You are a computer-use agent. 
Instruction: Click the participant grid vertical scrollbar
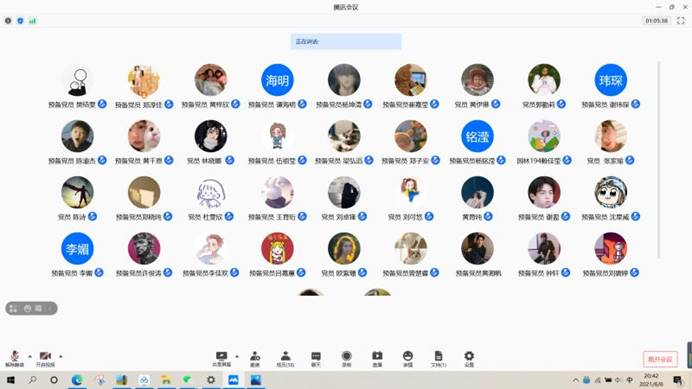tap(658, 160)
